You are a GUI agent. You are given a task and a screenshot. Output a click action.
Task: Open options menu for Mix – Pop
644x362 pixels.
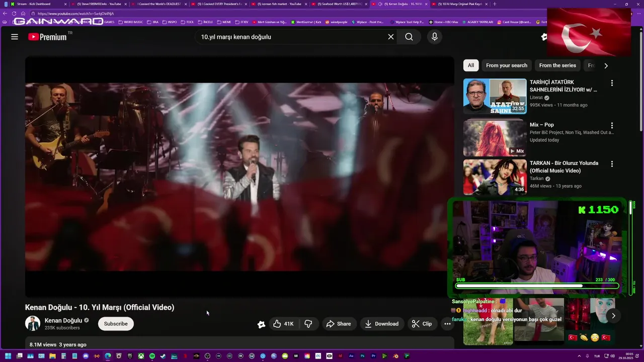click(x=612, y=125)
